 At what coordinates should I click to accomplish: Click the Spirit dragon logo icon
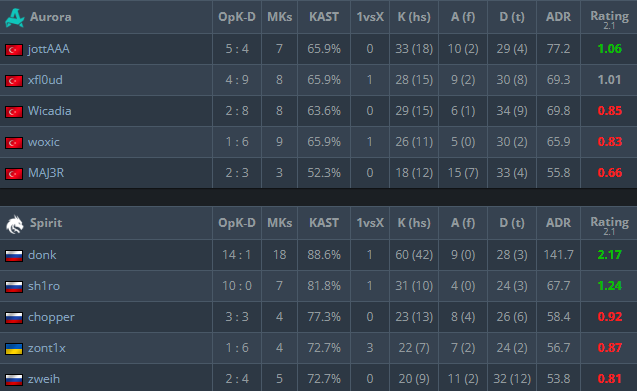click(15, 224)
